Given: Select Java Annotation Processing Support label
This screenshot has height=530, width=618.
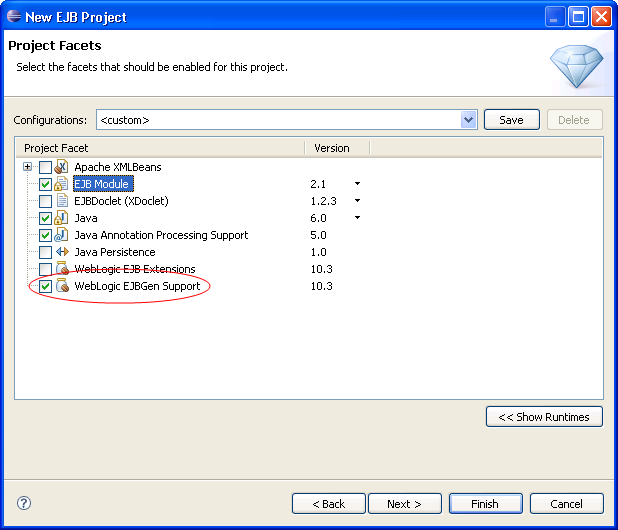Looking at the screenshot, I should coord(161,235).
